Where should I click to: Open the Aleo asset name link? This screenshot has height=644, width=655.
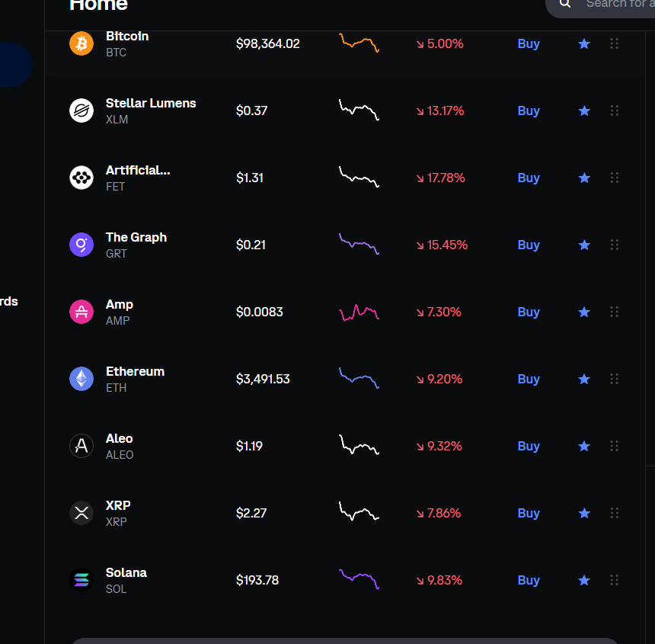[120, 438]
